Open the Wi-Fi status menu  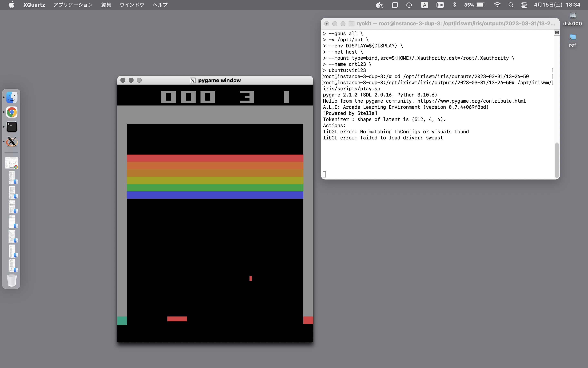(x=497, y=5)
